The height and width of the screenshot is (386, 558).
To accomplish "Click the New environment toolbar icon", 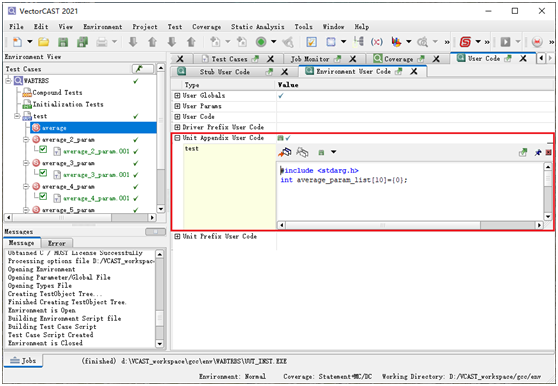I will click(x=17, y=42).
